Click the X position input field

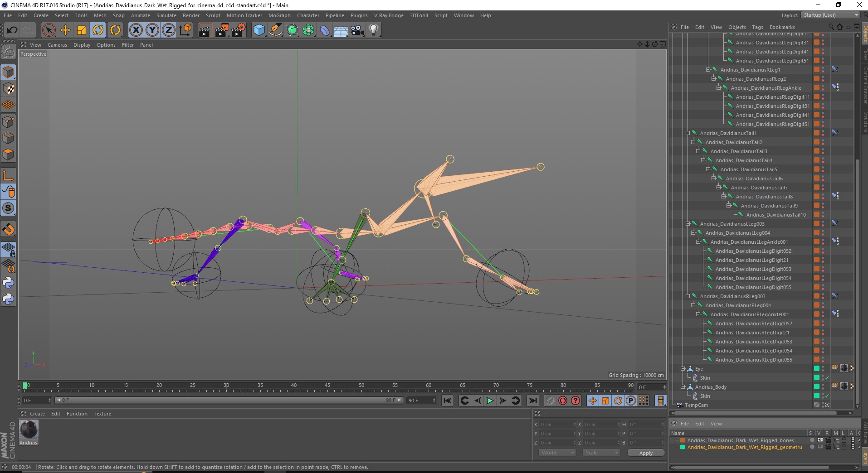[x=558, y=425]
